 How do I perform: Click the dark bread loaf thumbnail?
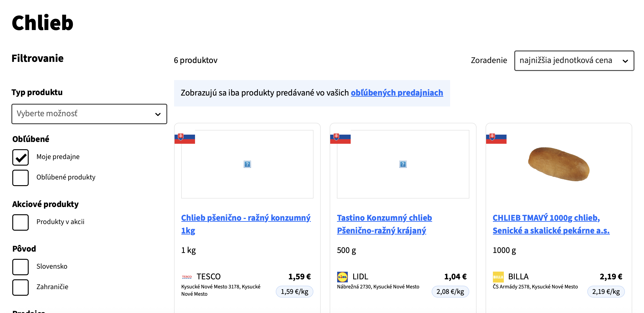point(558,164)
